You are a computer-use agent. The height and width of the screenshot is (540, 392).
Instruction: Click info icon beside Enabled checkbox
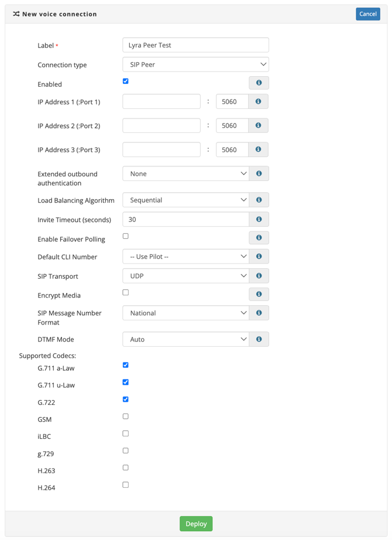(x=259, y=83)
